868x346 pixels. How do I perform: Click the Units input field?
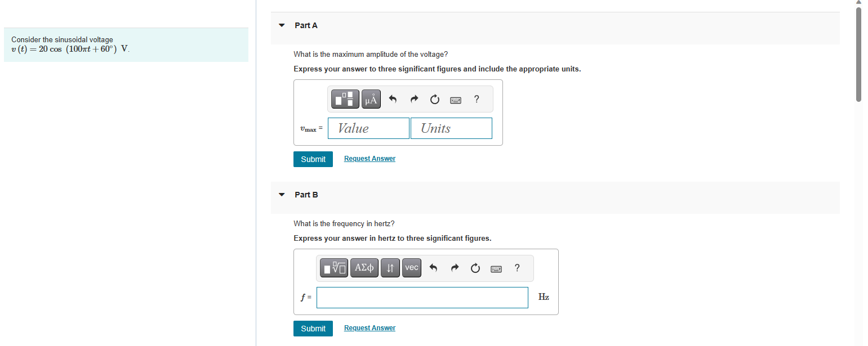coord(451,128)
